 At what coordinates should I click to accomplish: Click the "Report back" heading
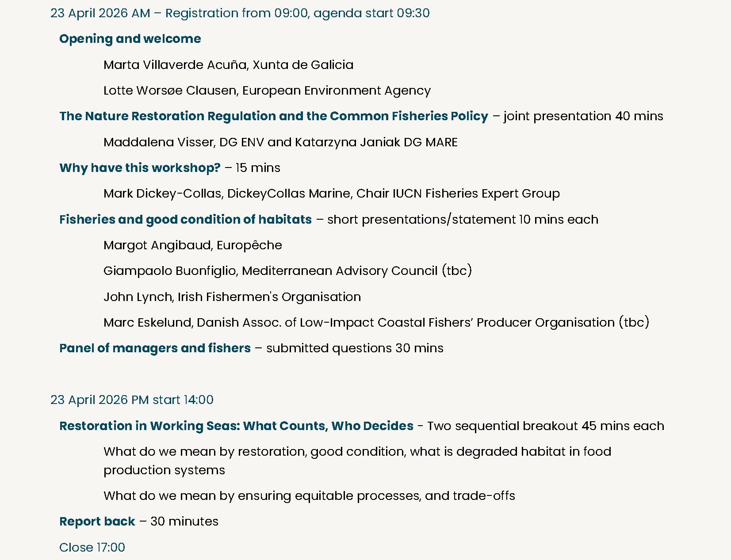[97, 522]
